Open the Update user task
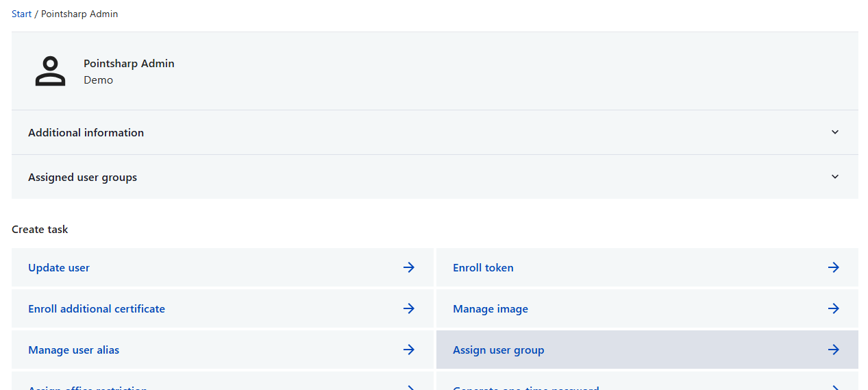The height and width of the screenshot is (390, 868). pyautogui.click(x=59, y=267)
